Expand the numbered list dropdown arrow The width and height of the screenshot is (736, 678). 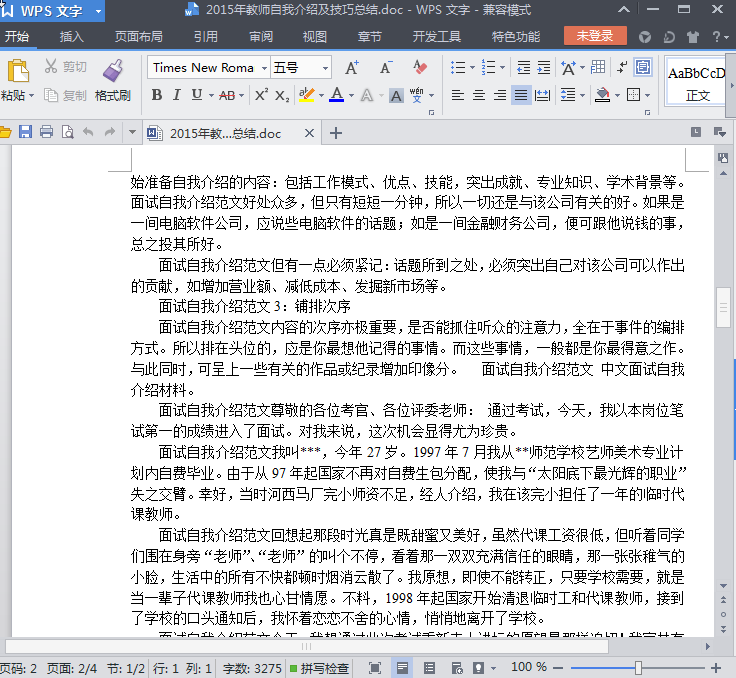pyautogui.click(x=503, y=68)
